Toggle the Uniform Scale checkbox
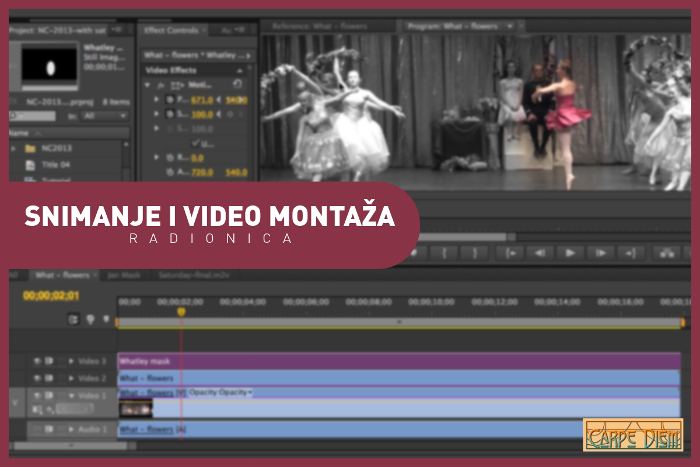700x467 pixels. [196, 143]
